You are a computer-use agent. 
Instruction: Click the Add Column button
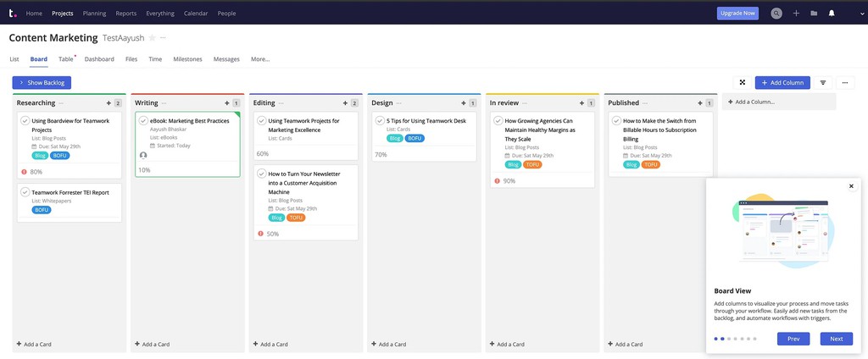782,82
